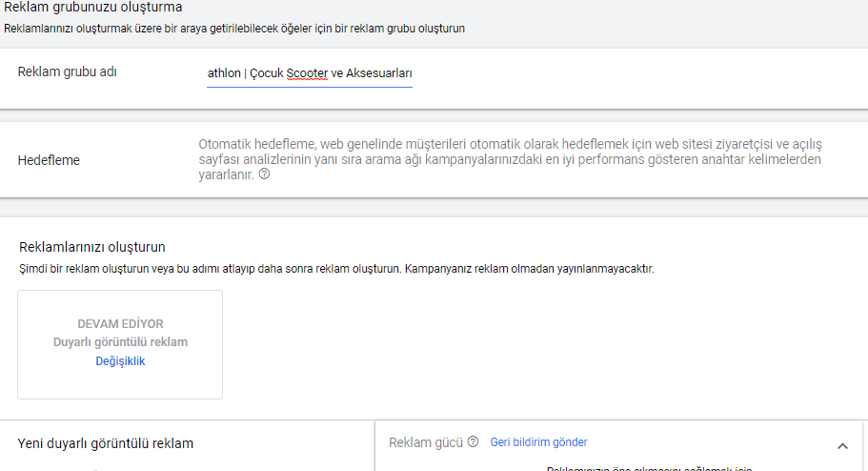The width and height of the screenshot is (868, 471).
Task: Focus the Reklam grubu adı text field
Action: point(310,73)
